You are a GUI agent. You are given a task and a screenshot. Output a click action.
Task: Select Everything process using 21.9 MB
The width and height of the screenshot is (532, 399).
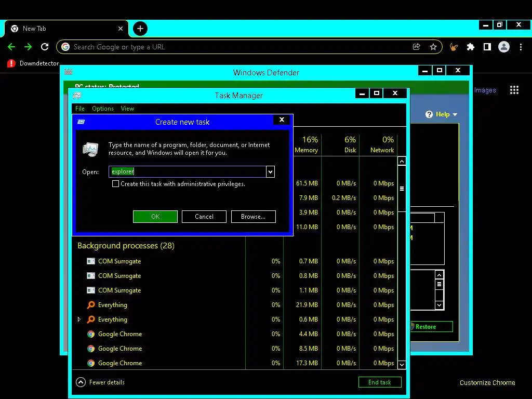click(x=234, y=305)
